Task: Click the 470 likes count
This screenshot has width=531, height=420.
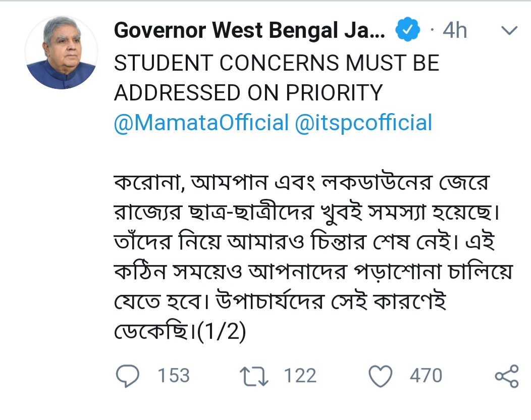Action: 426,377
